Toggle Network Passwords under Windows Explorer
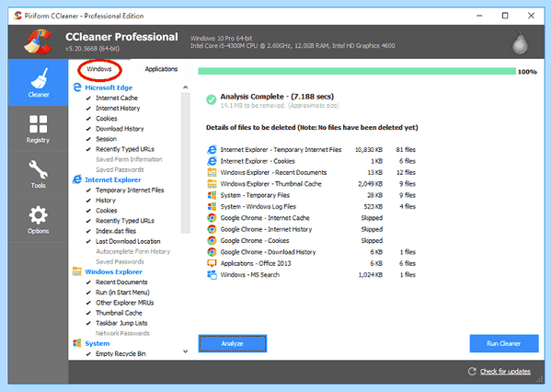Image resolution: width=552 pixels, height=392 pixels. click(88, 333)
